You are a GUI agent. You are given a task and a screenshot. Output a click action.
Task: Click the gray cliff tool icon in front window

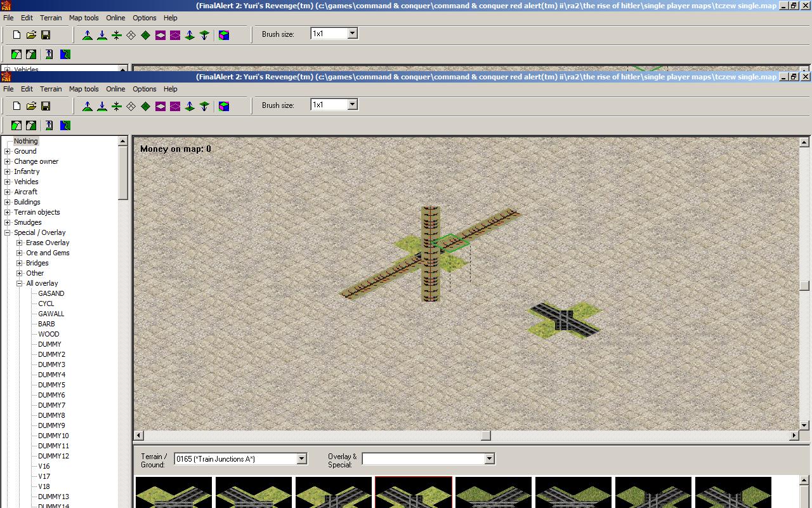[31, 125]
